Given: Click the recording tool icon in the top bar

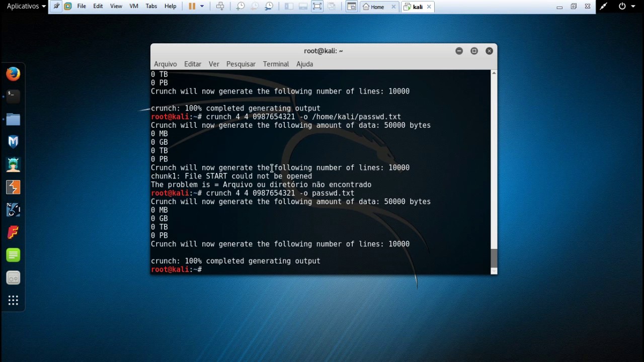Looking at the screenshot, I should (x=603, y=6).
